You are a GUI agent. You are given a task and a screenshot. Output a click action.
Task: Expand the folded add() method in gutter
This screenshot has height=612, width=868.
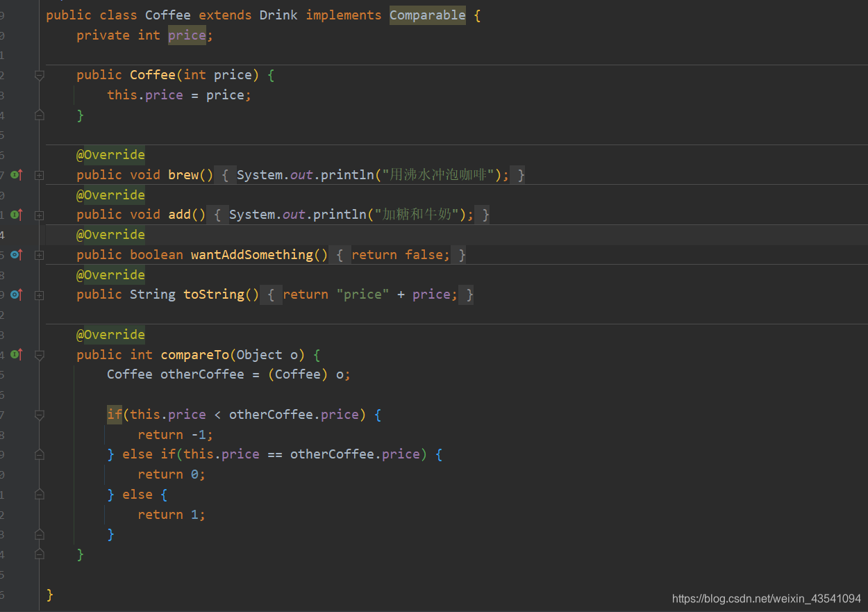point(40,215)
